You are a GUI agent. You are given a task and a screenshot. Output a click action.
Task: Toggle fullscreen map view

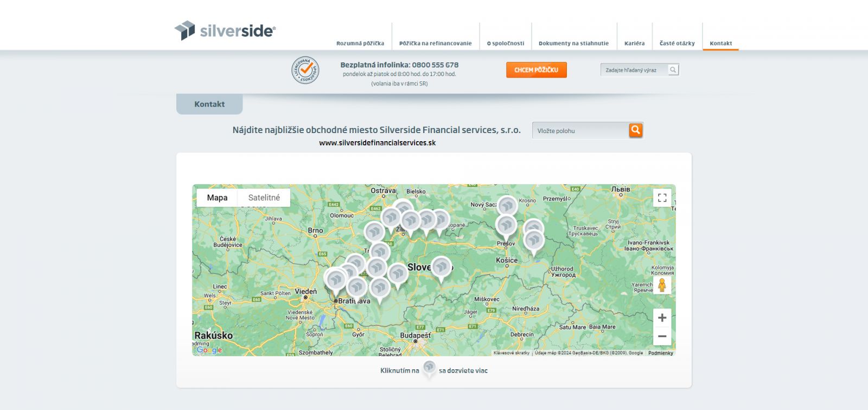pos(662,198)
